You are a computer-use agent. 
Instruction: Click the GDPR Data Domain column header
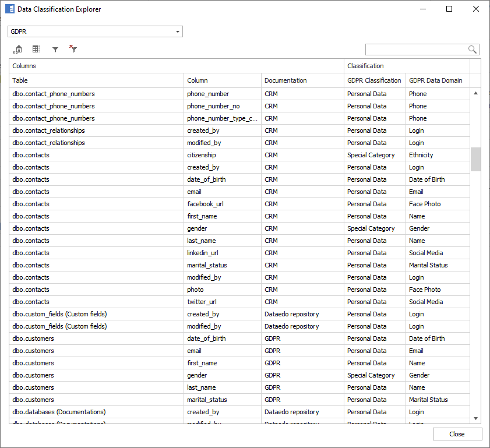[436, 80]
